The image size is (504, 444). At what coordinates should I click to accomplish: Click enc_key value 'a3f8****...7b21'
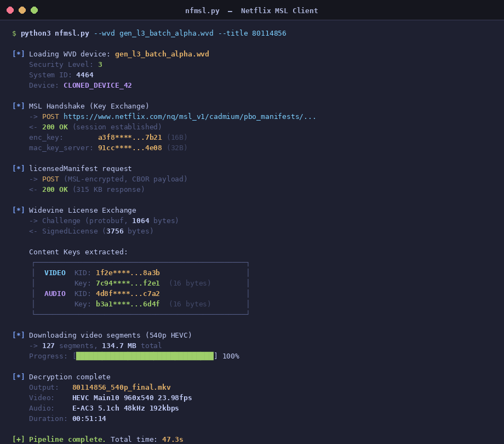pyautogui.click(x=130, y=138)
